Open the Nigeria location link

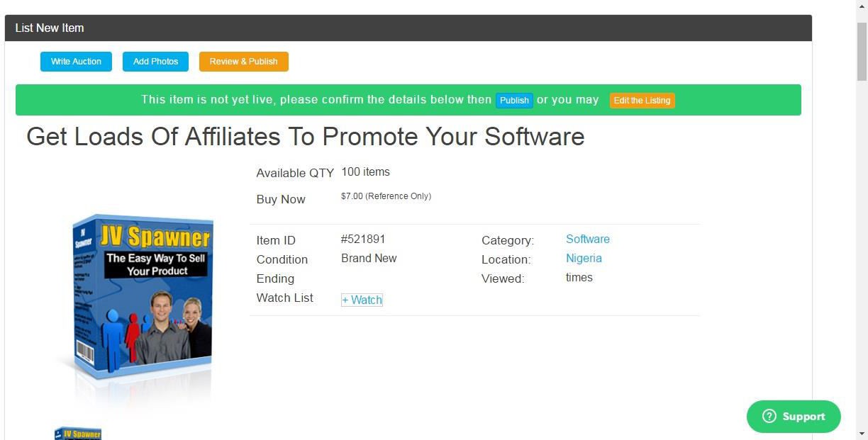click(x=584, y=258)
